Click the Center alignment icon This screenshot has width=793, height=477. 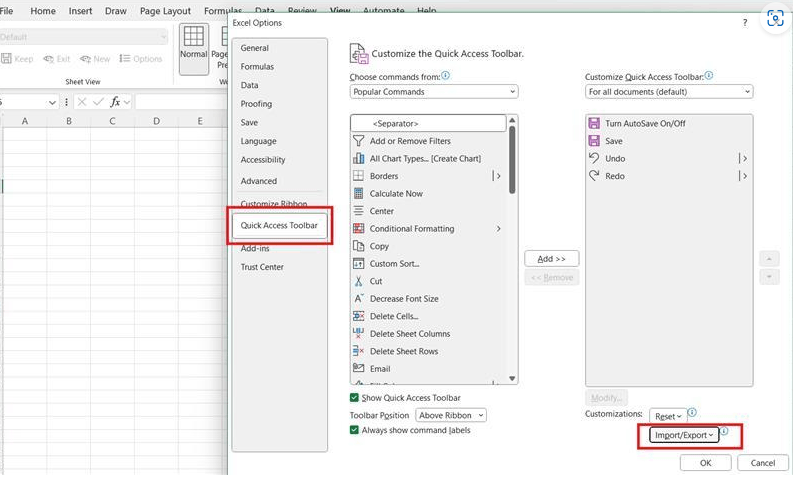click(358, 211)
